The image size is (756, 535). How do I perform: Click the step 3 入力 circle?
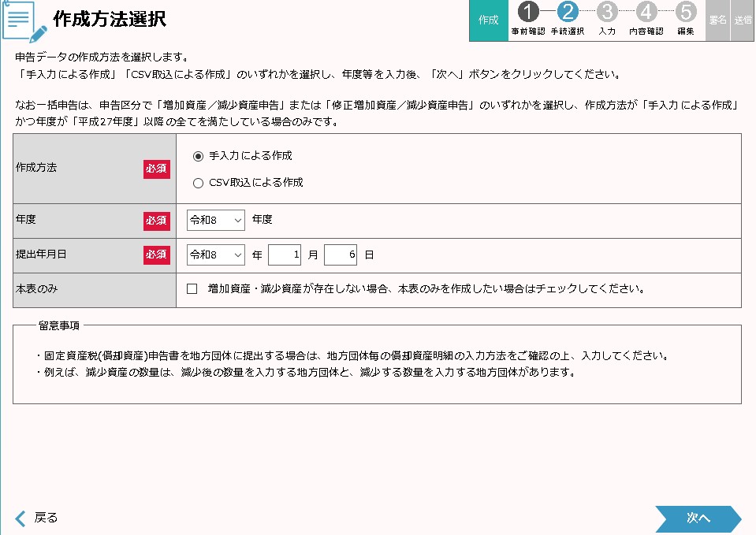pos(607,12)
